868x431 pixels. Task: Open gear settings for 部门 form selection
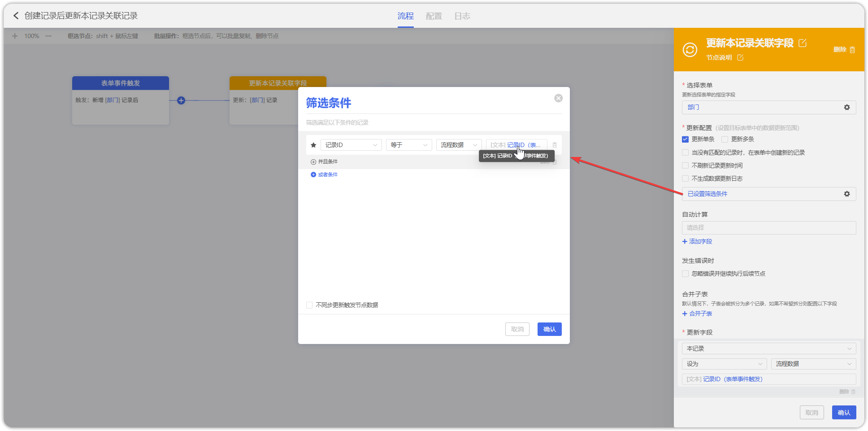coord(846,108)
